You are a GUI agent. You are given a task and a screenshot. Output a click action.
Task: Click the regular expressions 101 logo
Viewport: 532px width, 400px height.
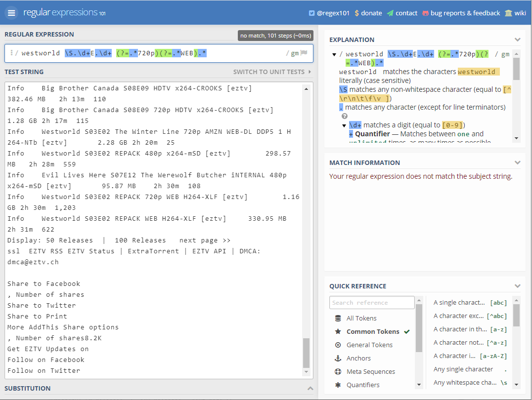(x=64, y=13)
